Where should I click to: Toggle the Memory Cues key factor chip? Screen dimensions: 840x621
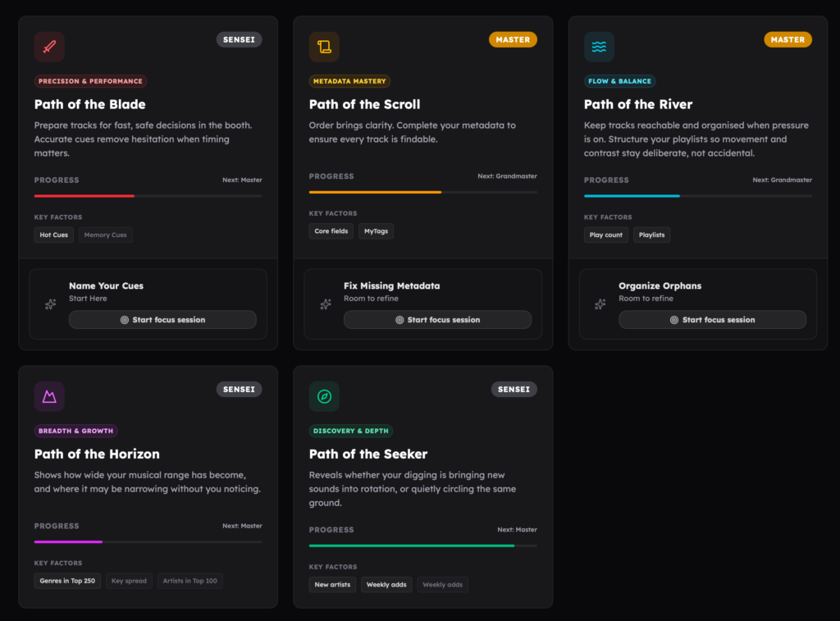(105, 235)
